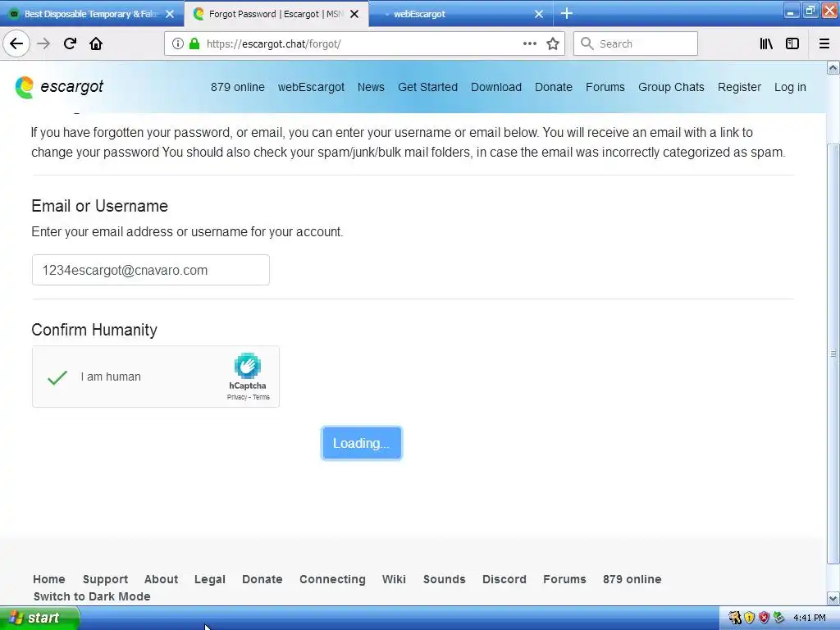Click the scrollbar up arrow

coord(833,67)
